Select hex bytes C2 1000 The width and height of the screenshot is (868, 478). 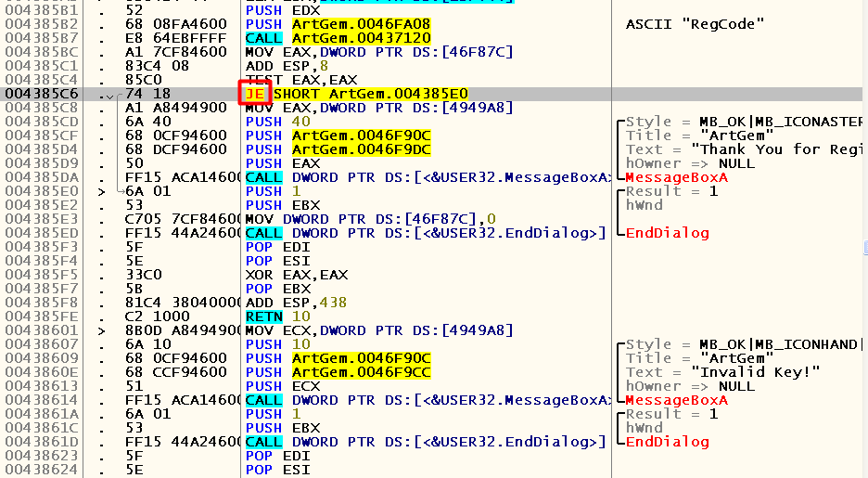coord(158,317)
